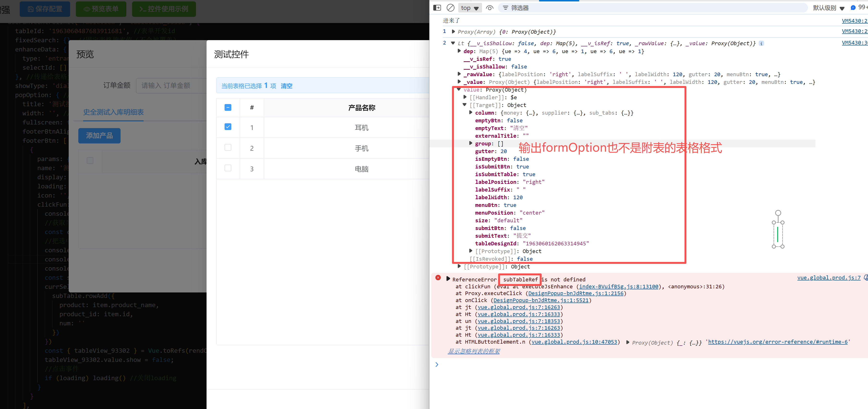Image resolution: width=868 pixels, height=409 pixels.
Task: Open the top context dropdown
Action: (x=470, y=8)
